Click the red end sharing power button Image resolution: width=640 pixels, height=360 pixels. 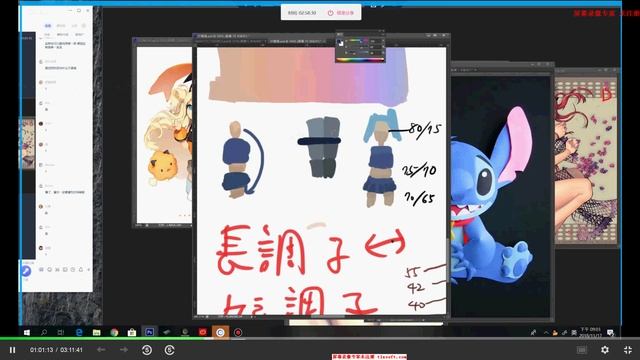click(341, 13)
